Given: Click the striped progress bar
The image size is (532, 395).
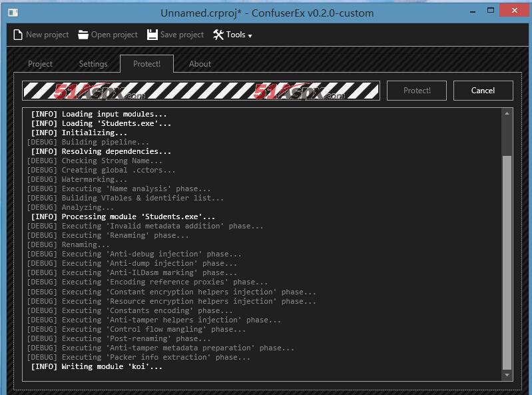Looking at the screenshot, I should tap(201, 91).
